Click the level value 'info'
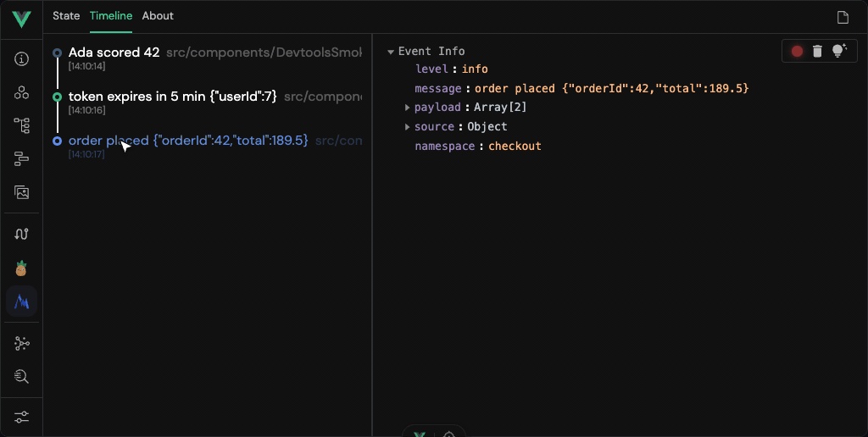Viewport: 868px width, 437px height. 475,69
